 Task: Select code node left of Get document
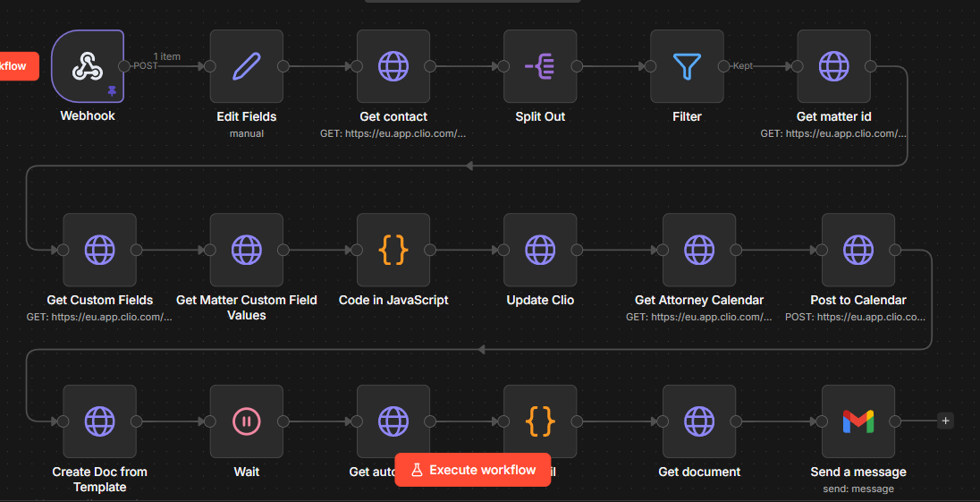pyautogui.click(x=540, y=421)
